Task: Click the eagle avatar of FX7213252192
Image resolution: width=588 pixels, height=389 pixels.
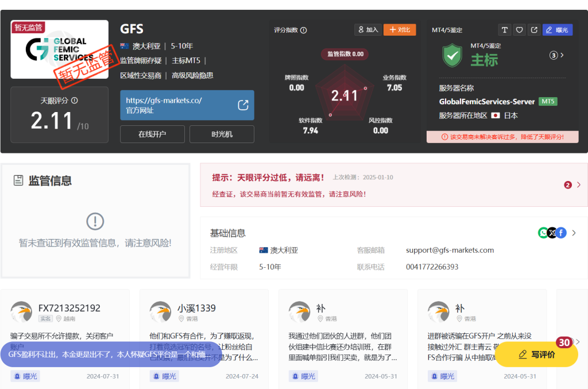Action: coord(21,312)
